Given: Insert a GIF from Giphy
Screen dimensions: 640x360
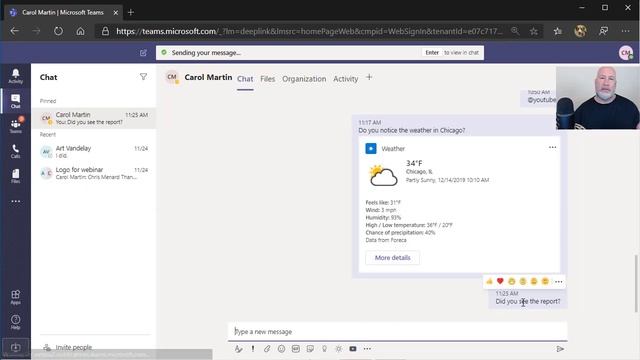Looking at the screenshot, I should (x=296, y=349).
